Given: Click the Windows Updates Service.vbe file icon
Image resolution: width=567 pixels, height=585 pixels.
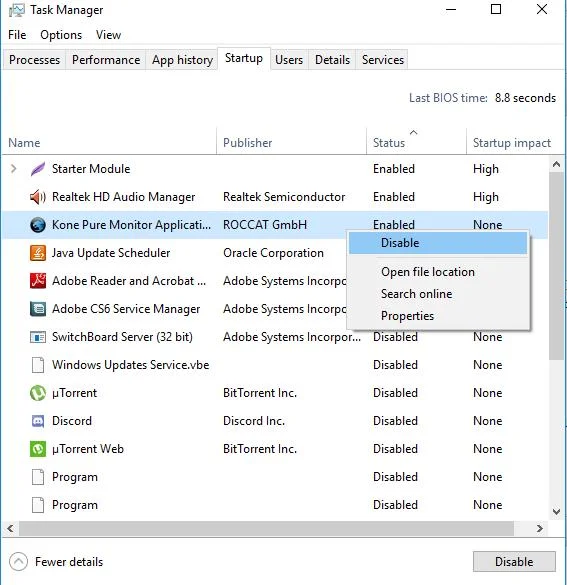Looking at the screenshot, I should (x=38, y=365).
